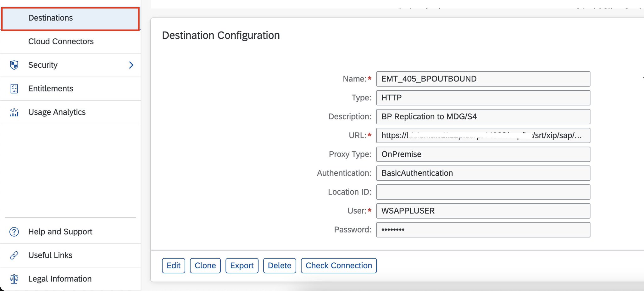The image size is (644, 291).
Task: Click the Password field
Action: 483,230
